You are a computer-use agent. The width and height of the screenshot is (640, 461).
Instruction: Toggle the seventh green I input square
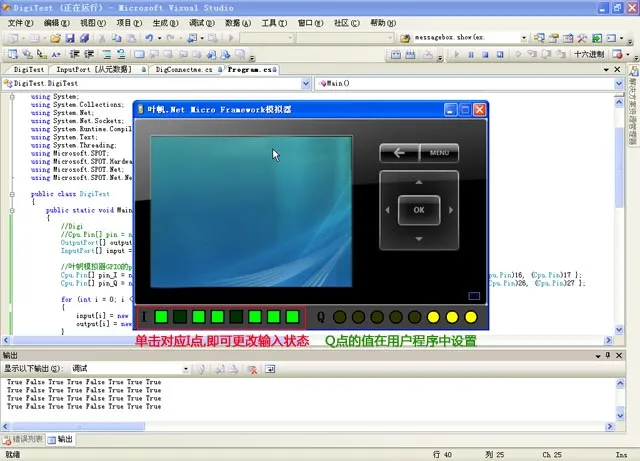pos(274,317)
